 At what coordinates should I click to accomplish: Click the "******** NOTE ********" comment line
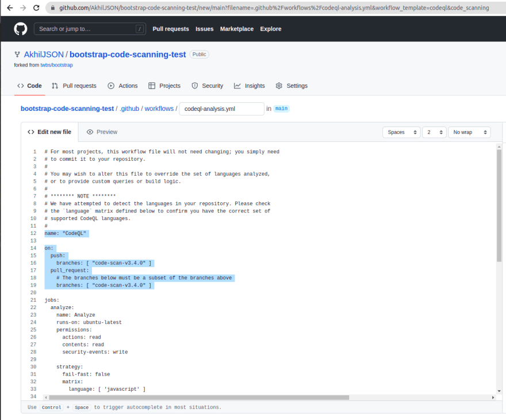[x=80, y=196]
